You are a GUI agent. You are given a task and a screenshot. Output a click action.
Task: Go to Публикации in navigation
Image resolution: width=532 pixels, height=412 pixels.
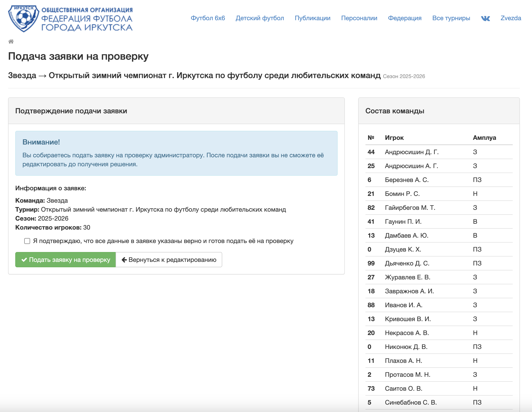coord(312,18)
